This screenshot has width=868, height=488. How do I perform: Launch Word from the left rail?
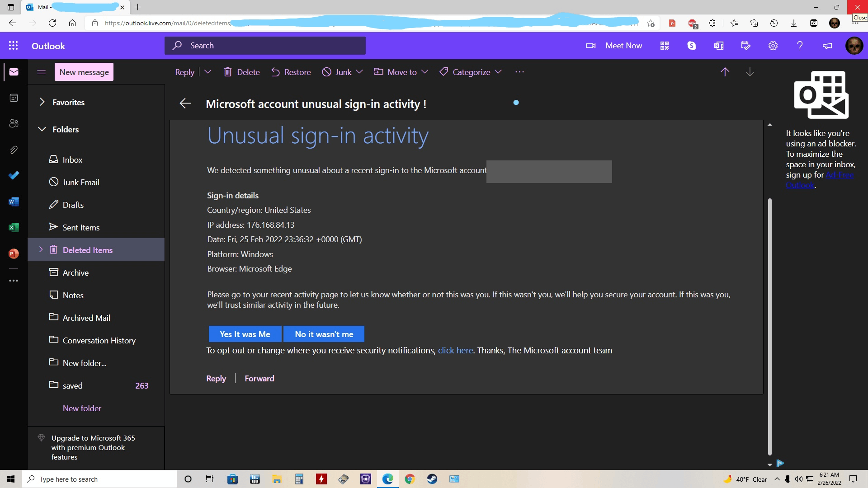(14, 202)
